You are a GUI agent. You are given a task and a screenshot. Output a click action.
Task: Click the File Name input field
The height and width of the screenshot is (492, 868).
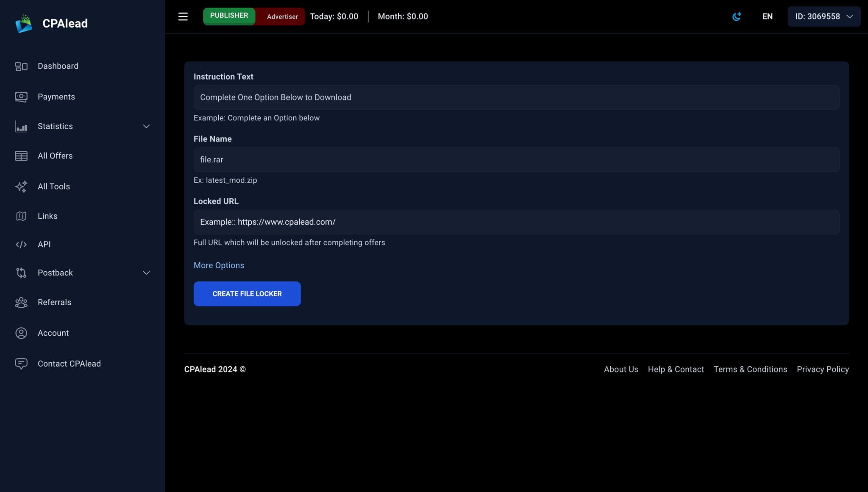(x=516, y=160)
